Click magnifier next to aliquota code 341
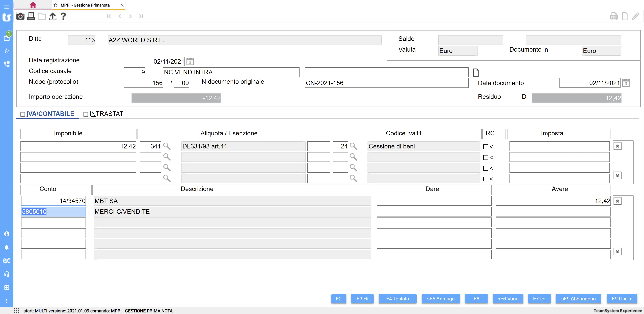The image size is (644, 314). (167, 146)
